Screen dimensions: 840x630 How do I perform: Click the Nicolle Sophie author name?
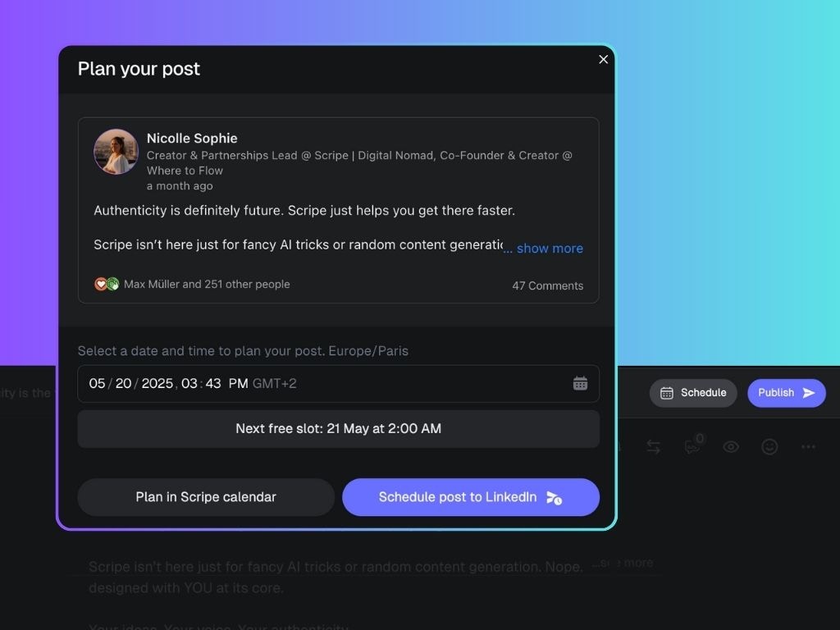pos(192,138)
